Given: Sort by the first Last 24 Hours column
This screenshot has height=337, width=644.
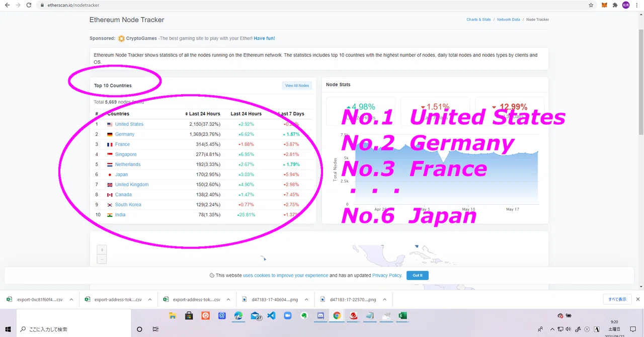Looking at the screenshot, I should click(203, 114).
